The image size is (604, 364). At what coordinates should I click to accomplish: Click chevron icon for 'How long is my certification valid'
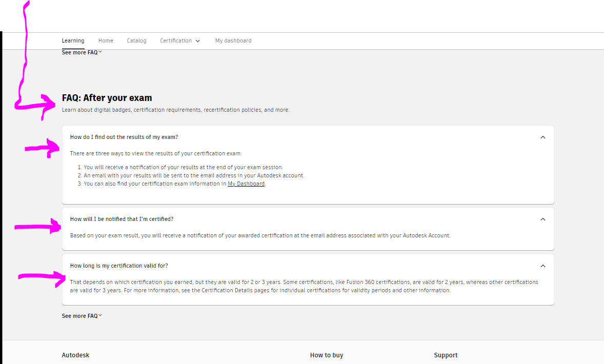click(543, 266)
